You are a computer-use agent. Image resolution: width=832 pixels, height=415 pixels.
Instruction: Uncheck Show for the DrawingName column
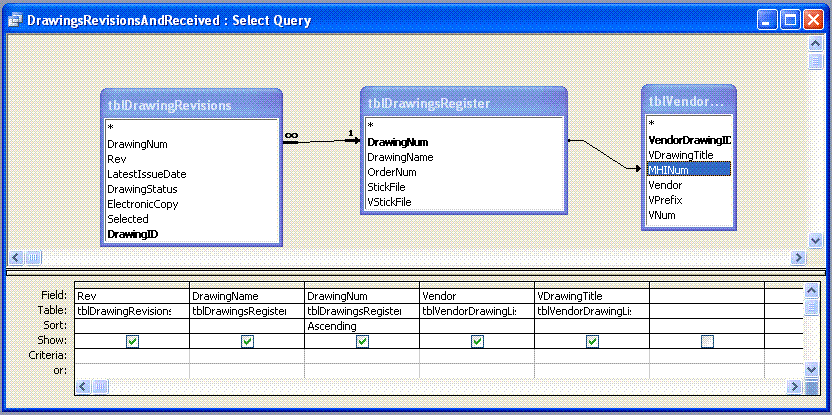click(x=247, y=342)
